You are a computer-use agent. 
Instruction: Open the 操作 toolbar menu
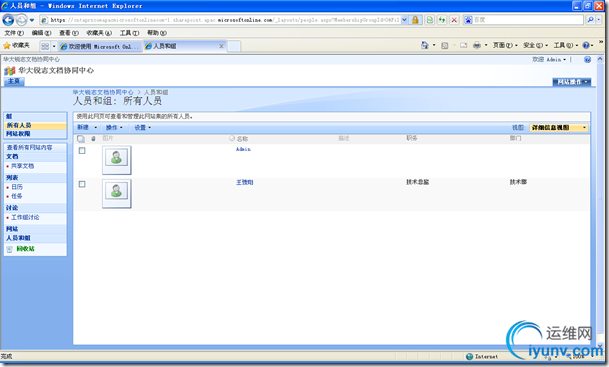click(x=114, y=127)
